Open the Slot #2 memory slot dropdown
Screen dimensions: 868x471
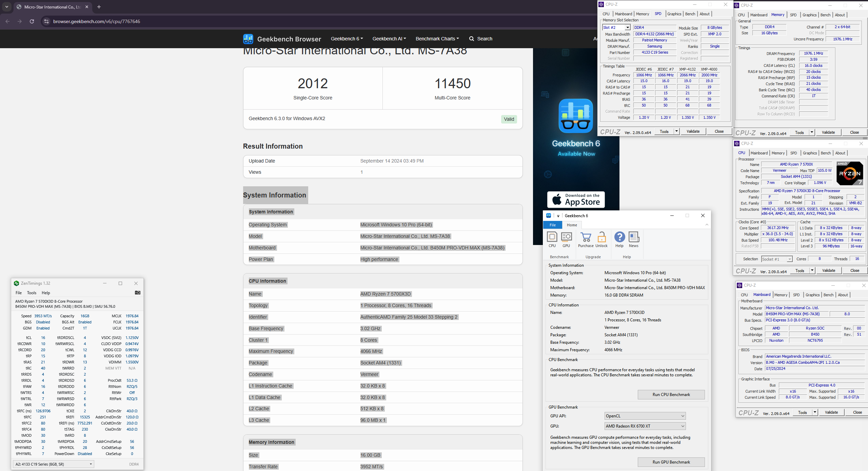(627, 27)
